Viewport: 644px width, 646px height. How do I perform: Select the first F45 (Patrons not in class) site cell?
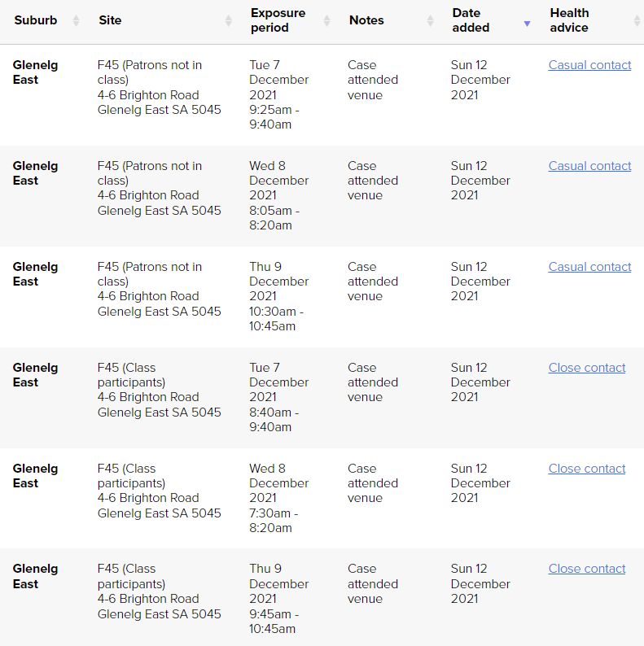pos(159,87)
